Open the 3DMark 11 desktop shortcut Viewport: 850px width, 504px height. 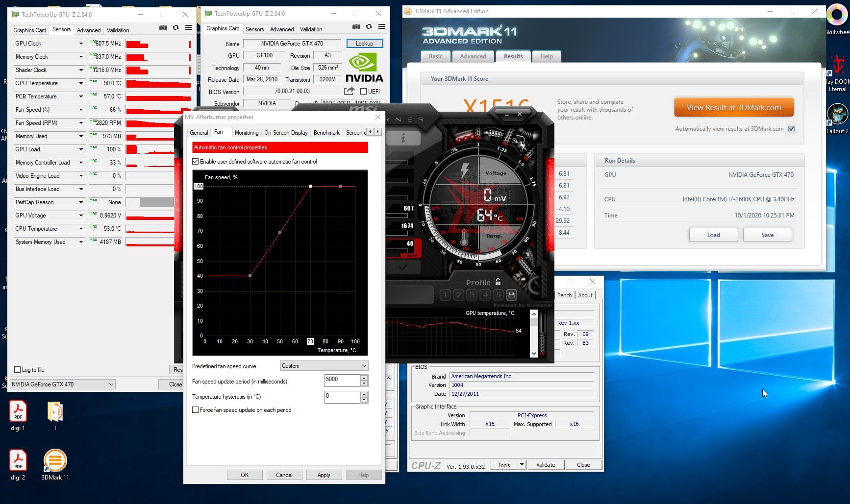pos(55,464)
